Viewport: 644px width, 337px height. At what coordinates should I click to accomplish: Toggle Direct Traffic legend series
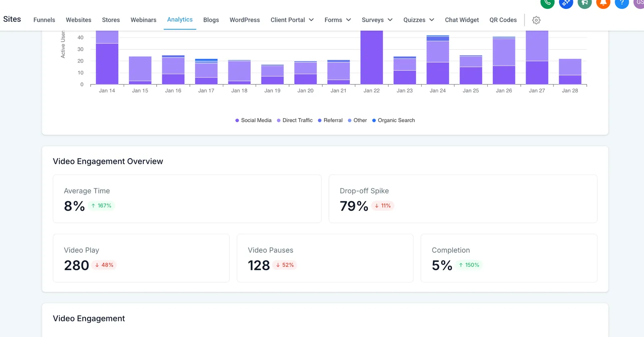tap(295, 120)
